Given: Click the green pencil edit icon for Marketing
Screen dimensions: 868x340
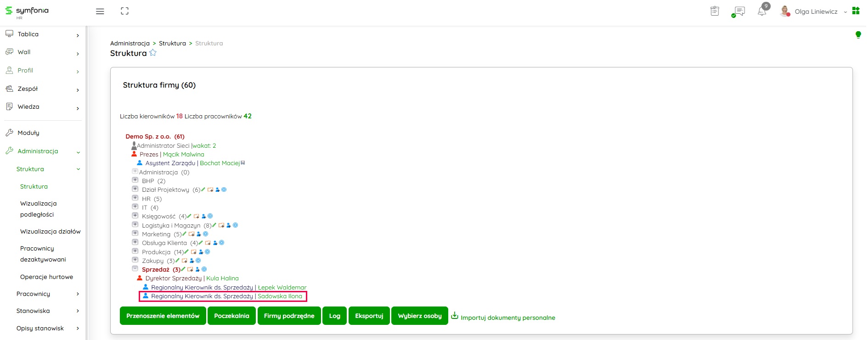Looking at the screenshot, I should (185, 234).
